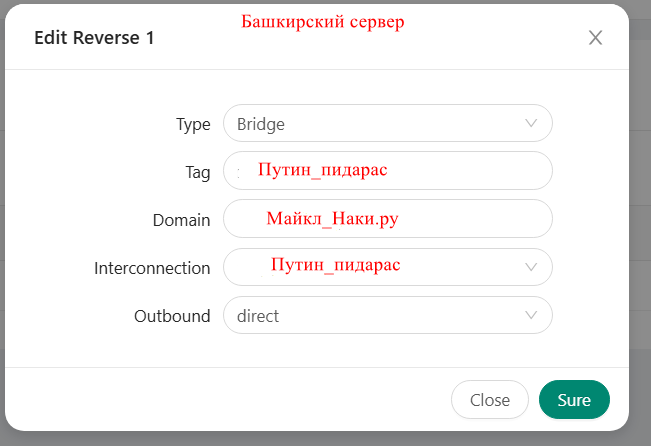Confirm with the Sure button
Image resolution: width=651 pixels, height=446 pixels.
(x=574, y=400)
